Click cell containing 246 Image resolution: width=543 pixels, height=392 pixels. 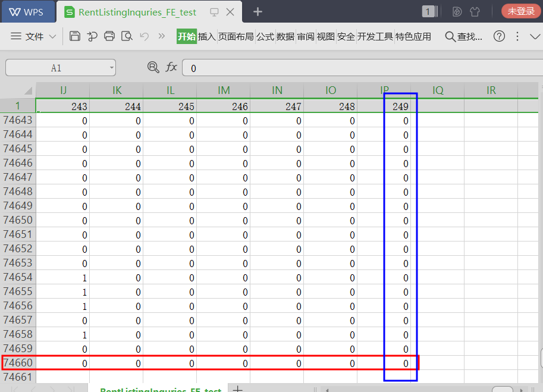click(224, 106)
